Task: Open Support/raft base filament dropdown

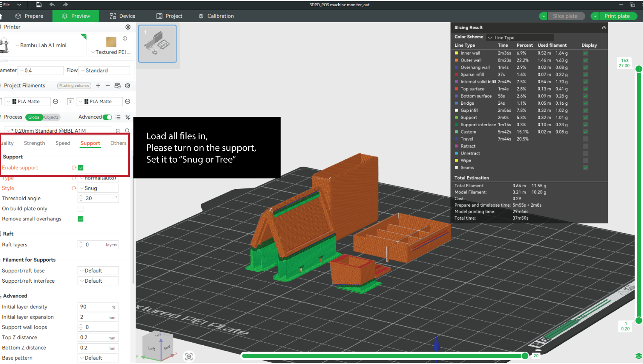Action: pos(98,271)
